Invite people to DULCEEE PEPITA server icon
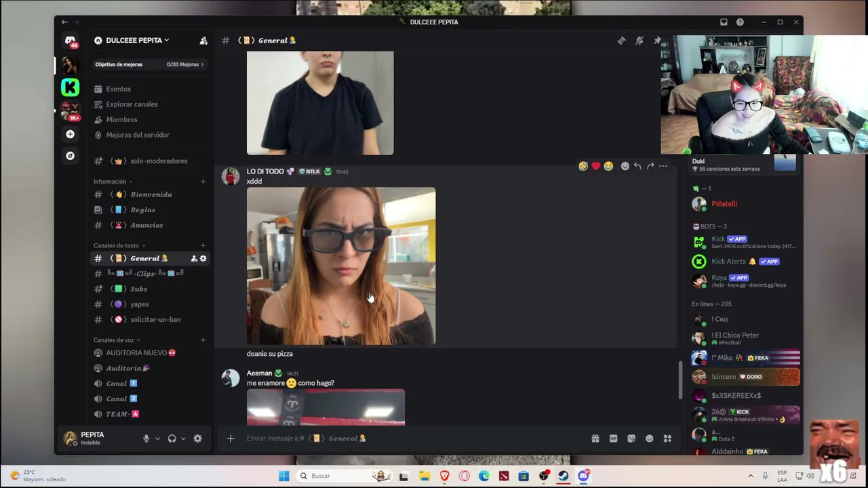The height and width of the screenshot is (488, 868). 203,41
